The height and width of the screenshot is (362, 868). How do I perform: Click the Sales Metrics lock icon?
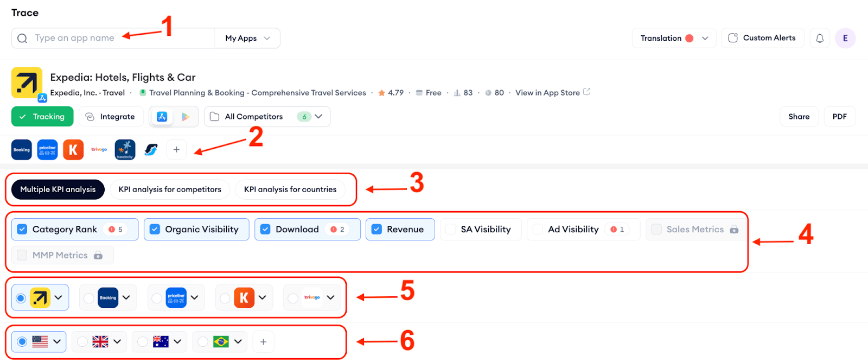point(734,230)
